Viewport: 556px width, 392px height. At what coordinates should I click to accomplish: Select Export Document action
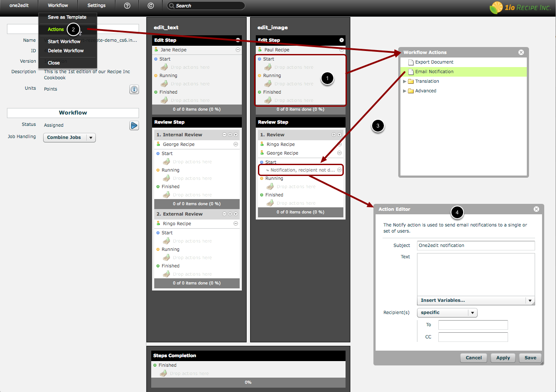pyautogui.click(x=464, y=62)
